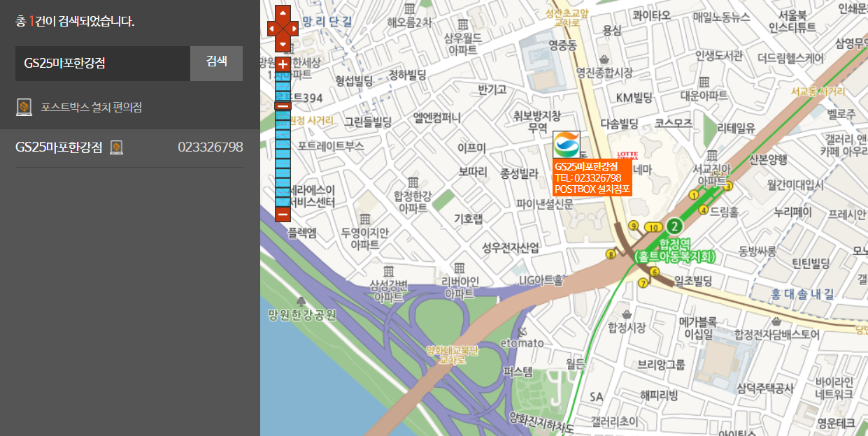Click the orange GS25마포한강점 info label
Viewport: 868px width, 436px height.
[x=592, y=177]
